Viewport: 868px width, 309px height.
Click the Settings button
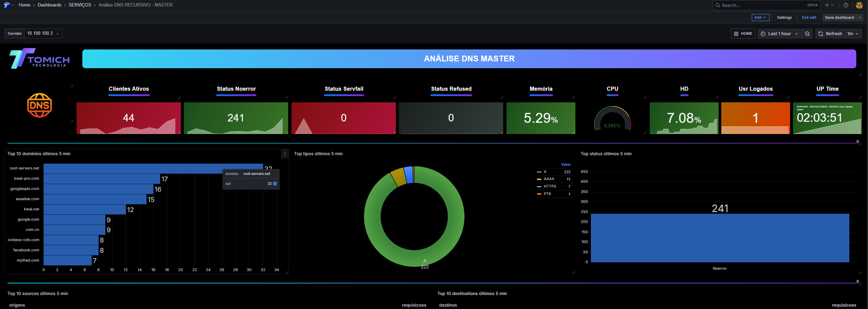784,17
